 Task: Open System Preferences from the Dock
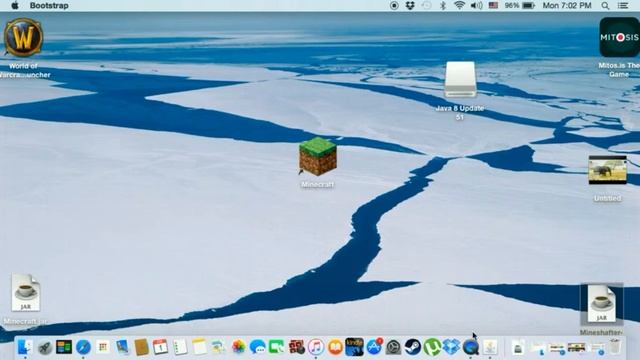pos(393,347)
